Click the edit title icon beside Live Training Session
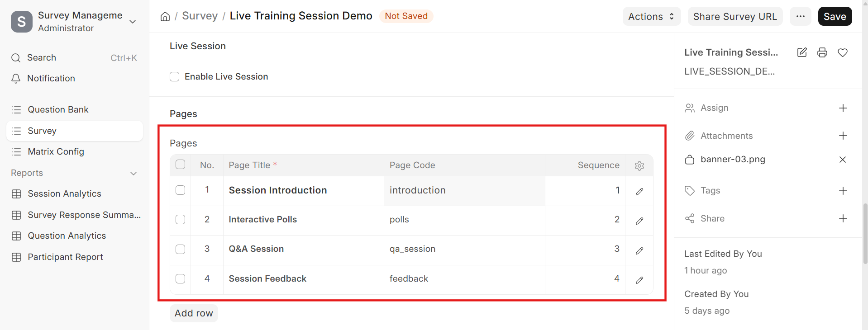 [x=801, y=52]
